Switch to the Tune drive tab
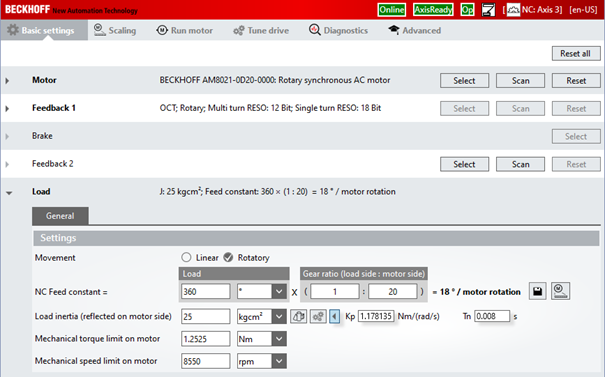 point(261,30)
